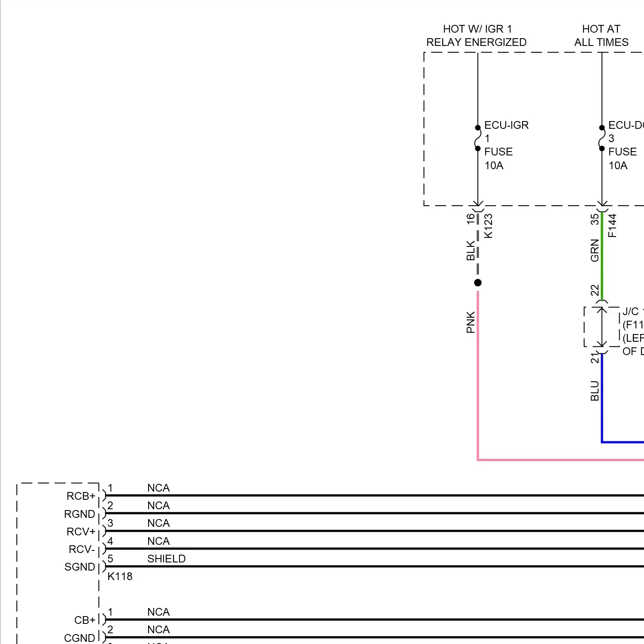Select the 'J/C' junction connector label
Viewport: 644px width, 644px height.
(x=630, y=311)
